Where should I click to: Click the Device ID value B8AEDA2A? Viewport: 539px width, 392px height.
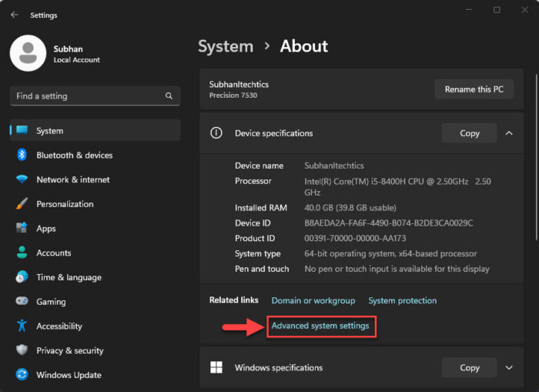(388, 223)
